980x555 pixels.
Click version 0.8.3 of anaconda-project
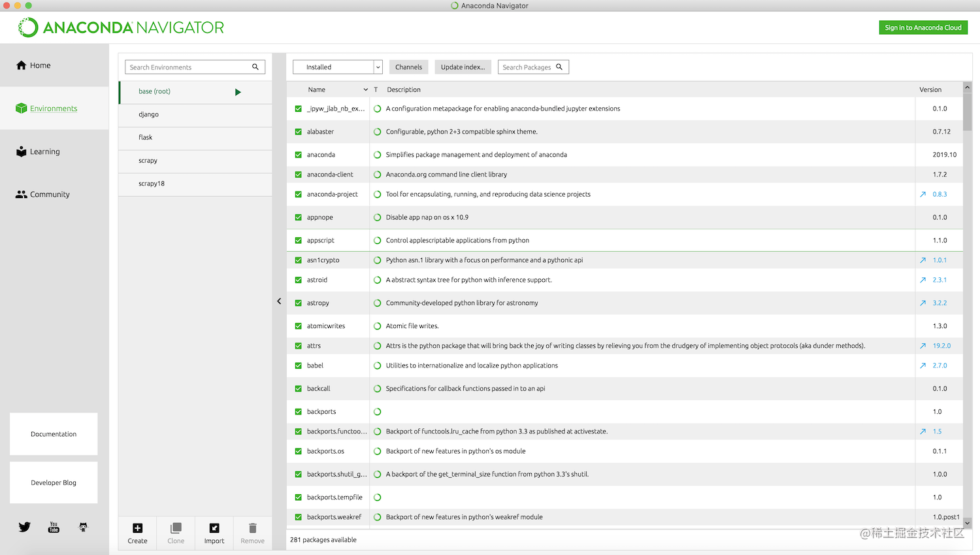[x=939, y=194]
